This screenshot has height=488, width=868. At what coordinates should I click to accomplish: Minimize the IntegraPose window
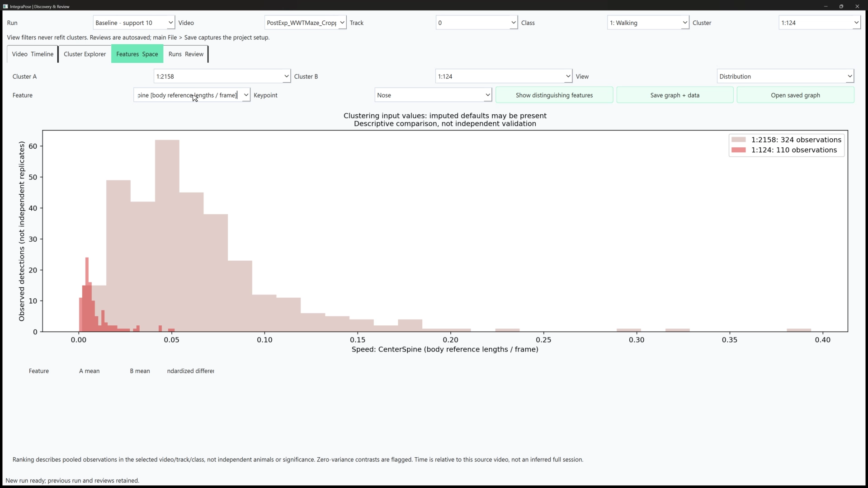[826, 6]
